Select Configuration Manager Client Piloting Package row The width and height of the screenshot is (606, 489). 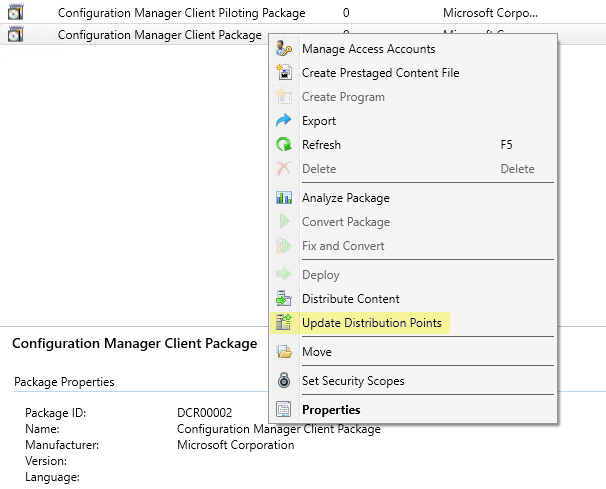pyautogui.click(x=303, y=13)
